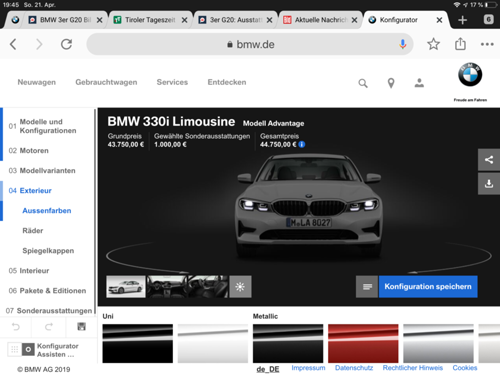Viewport: 500px width, 375px height.
Task: Switch to Aktuelle Nachrichten tab
Action: 320,20
